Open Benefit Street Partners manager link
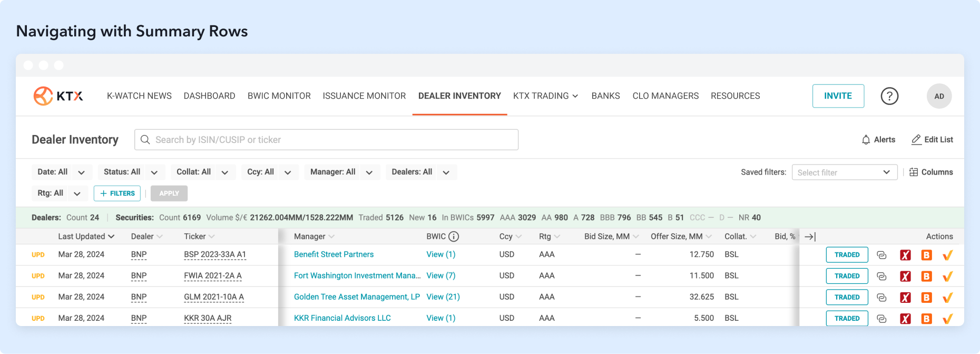980x354 pixels. point(334,254)
